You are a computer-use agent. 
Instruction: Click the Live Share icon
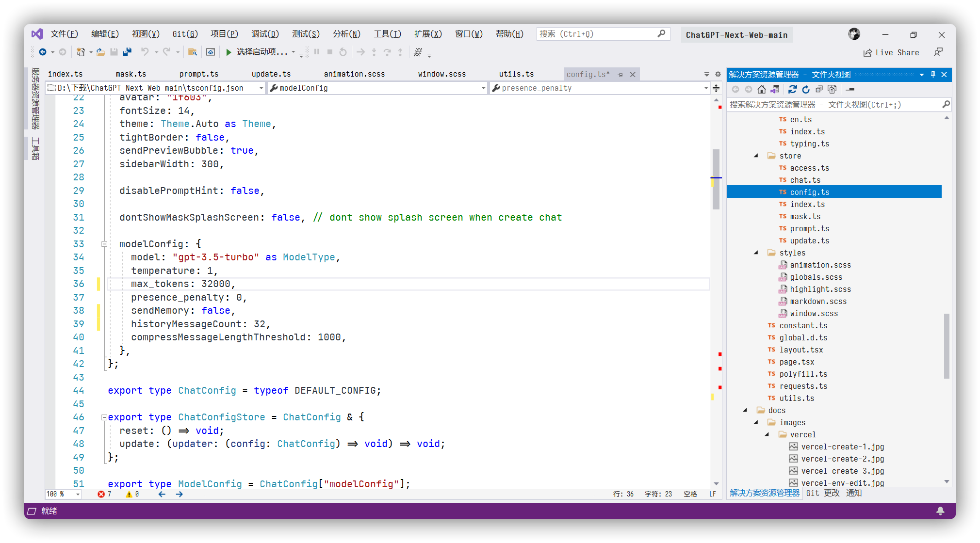(867, 52)
